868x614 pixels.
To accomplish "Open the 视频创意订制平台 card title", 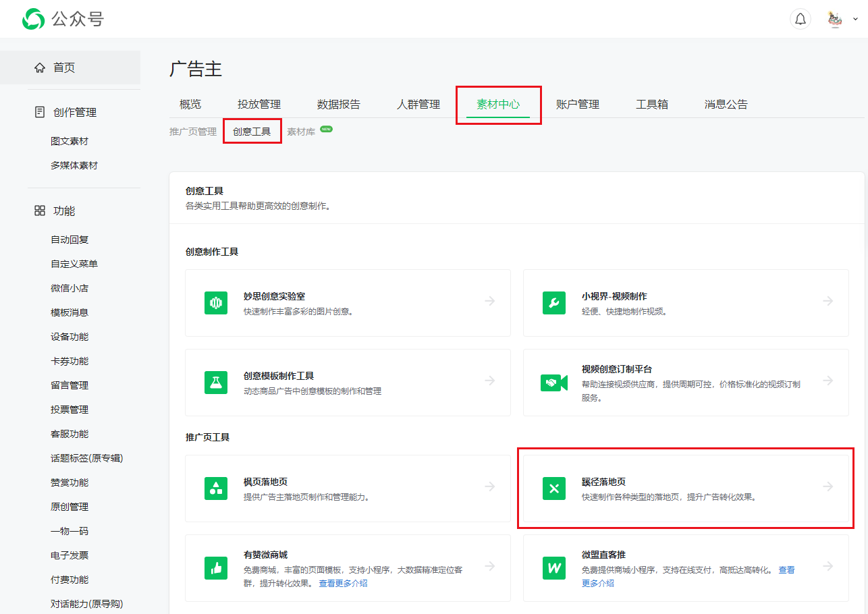I will tap(617, 370).
